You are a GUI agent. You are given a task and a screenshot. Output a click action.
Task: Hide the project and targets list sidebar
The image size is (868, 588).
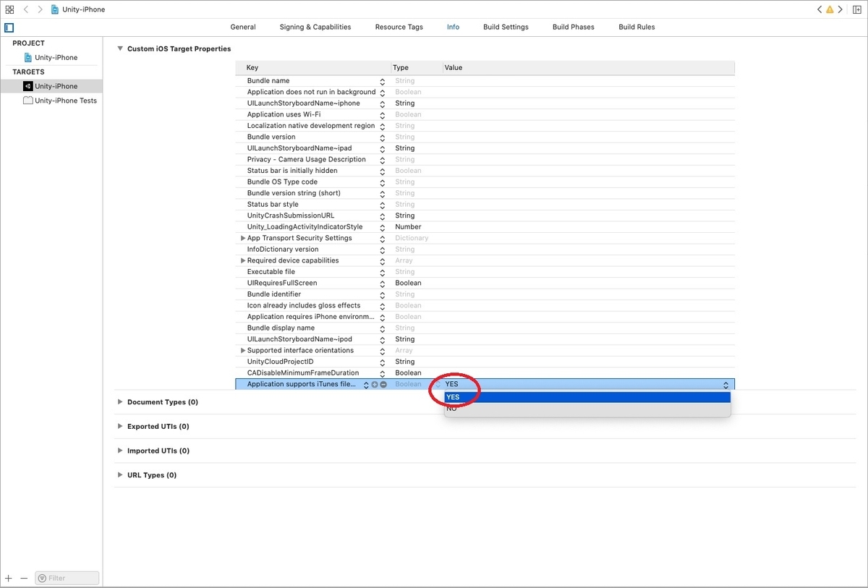[x=9, y=27]
